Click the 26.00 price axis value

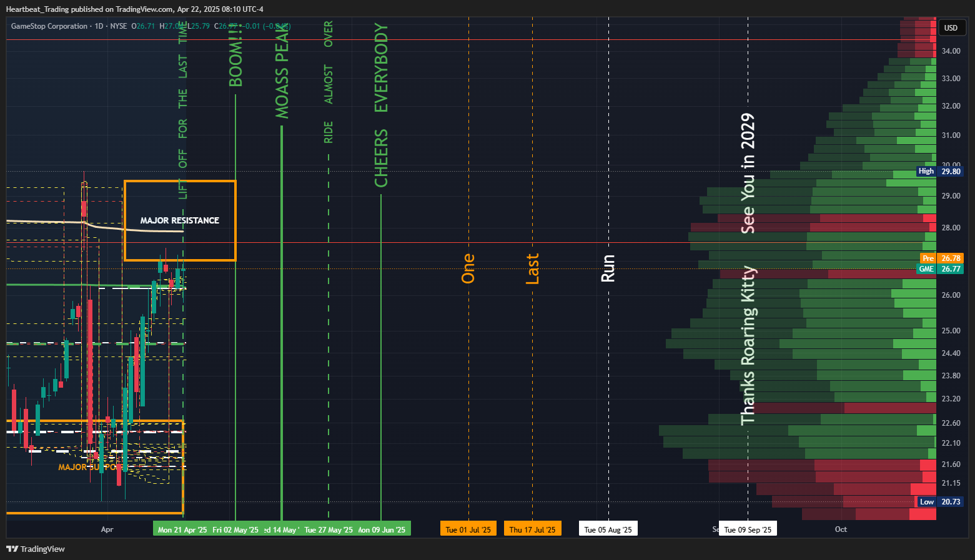click(x=951, y=295)
